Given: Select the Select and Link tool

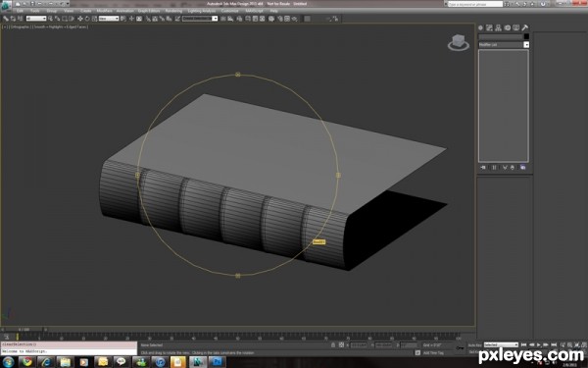Looking at the screenshot, I should pos(6,19).
